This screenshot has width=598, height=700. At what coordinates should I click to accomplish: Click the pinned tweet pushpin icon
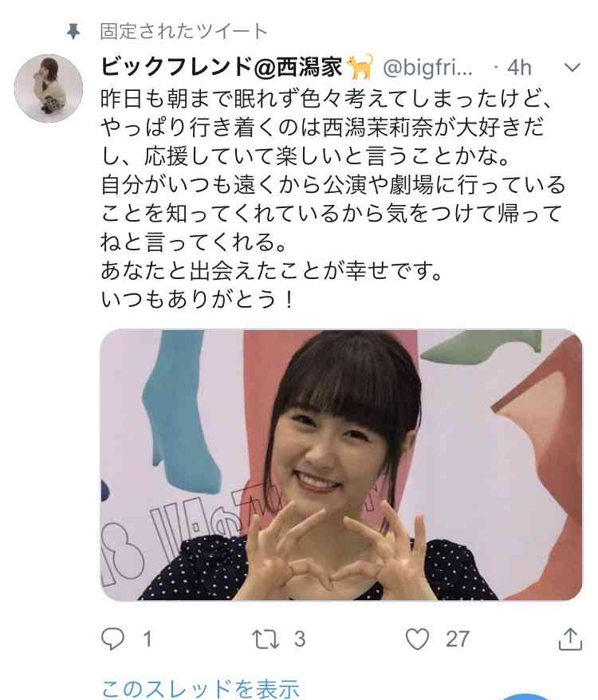pos(73,32)
